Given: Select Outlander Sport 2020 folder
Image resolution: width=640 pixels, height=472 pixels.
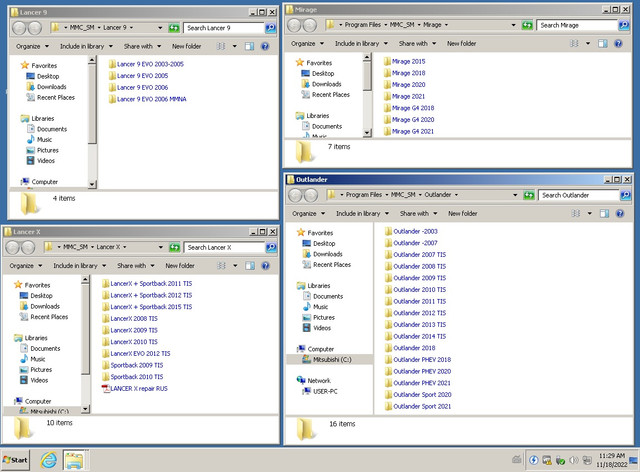Looking at the screenshot, I should (418, 395).
